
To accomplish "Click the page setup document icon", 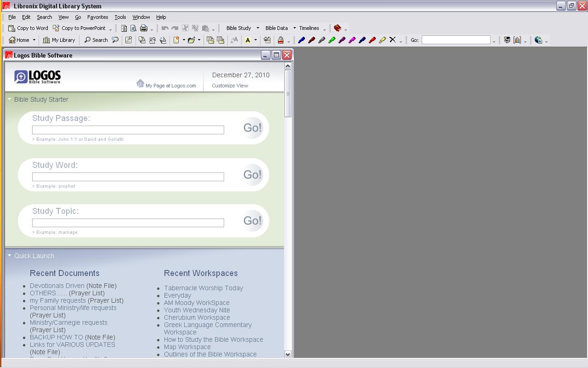I will click(124, 28).
